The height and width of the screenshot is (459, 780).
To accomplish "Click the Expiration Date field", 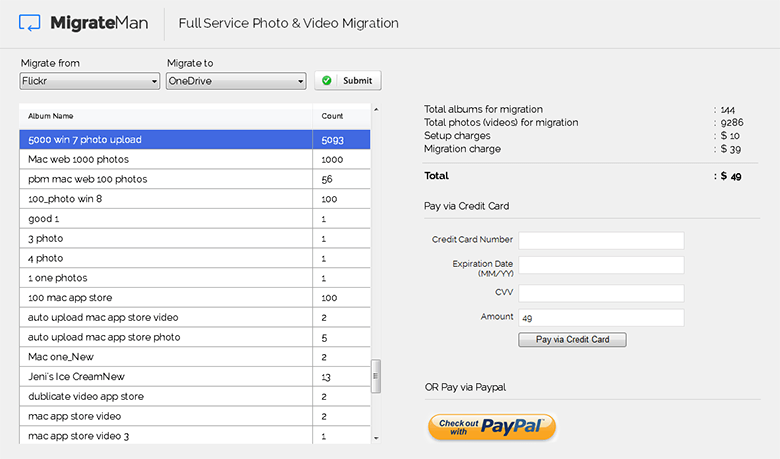I will pos(601,265).
